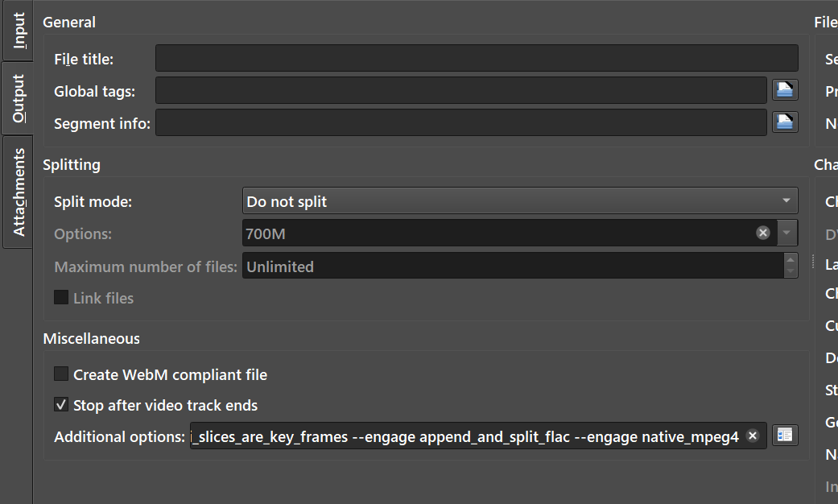Screen dimensions: 838x504
Task: Switch to the Attachments tab
Action: pyautogui.click(x=18, y=192)
